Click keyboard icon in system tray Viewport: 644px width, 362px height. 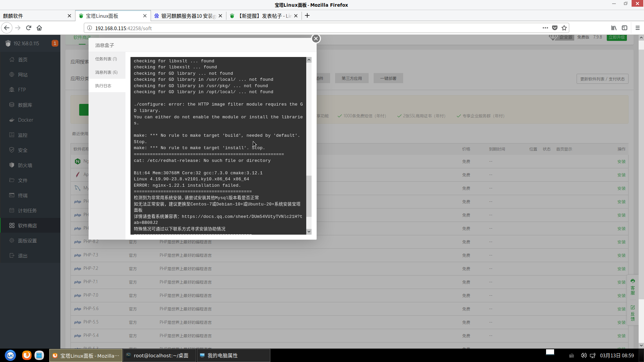coord(572,356)
